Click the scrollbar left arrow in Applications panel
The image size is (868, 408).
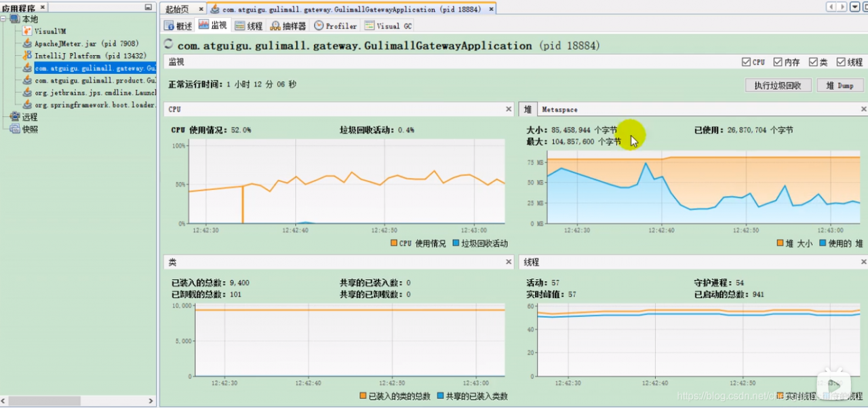click(x=4, y=401)
